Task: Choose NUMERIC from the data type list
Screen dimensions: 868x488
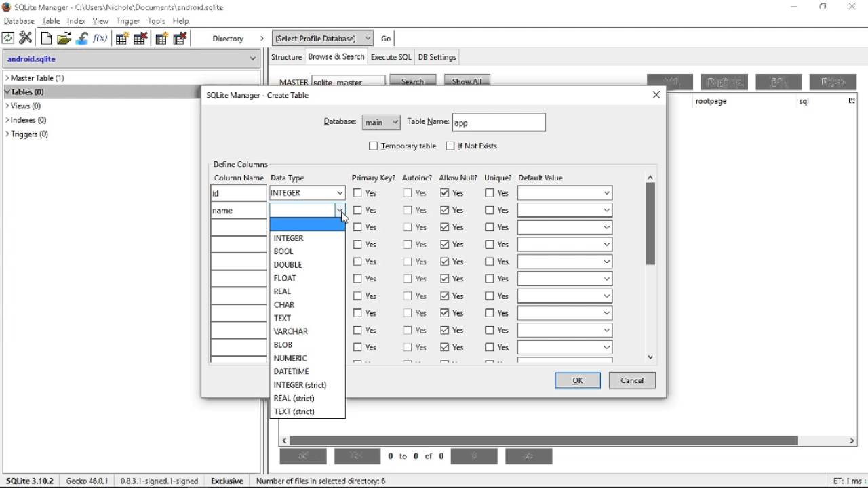Action: click(x=307, y=358)
